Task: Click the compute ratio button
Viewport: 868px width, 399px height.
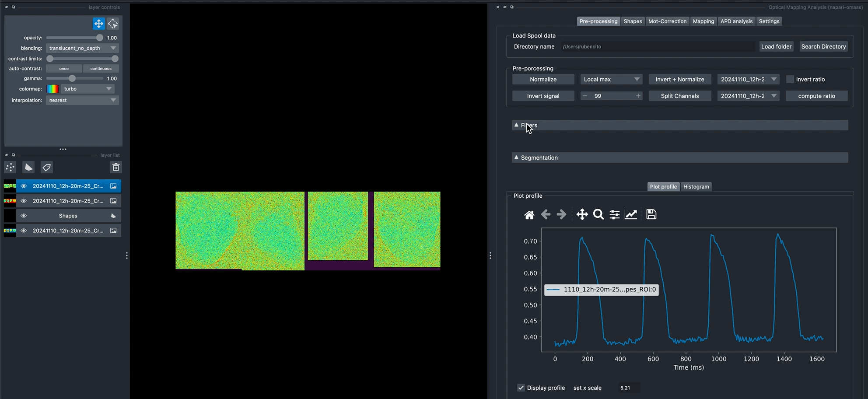Action: coord(816,96)
